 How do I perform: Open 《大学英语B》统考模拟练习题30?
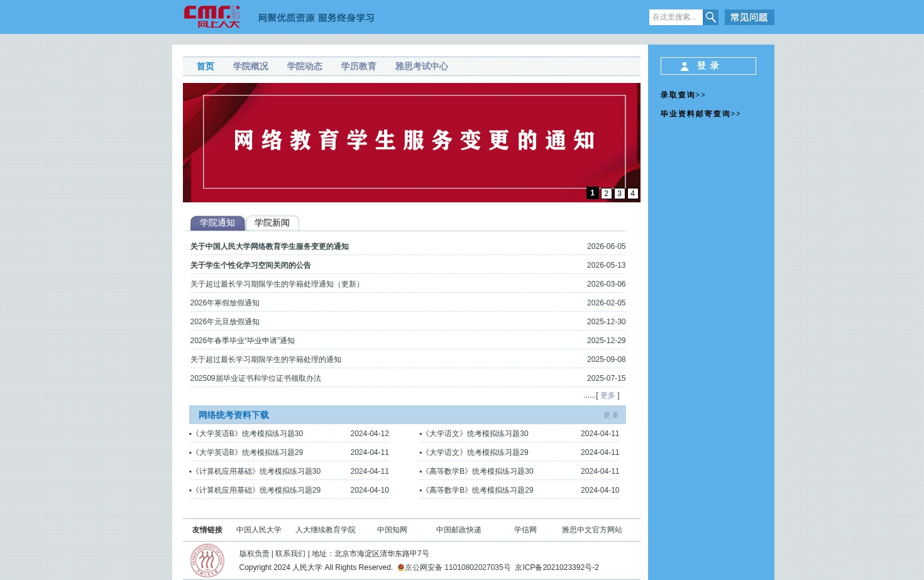pyautogui.click(x=247, y=434)
